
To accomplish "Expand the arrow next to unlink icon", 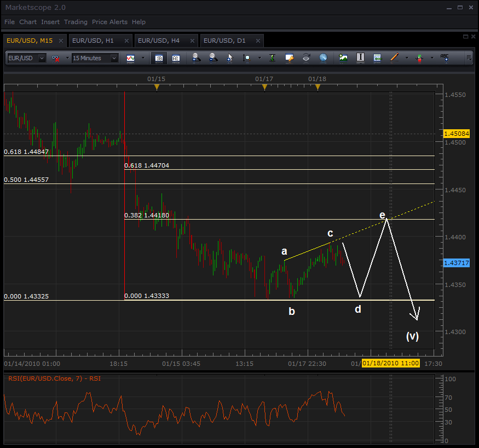I will [x=67, y=58].
